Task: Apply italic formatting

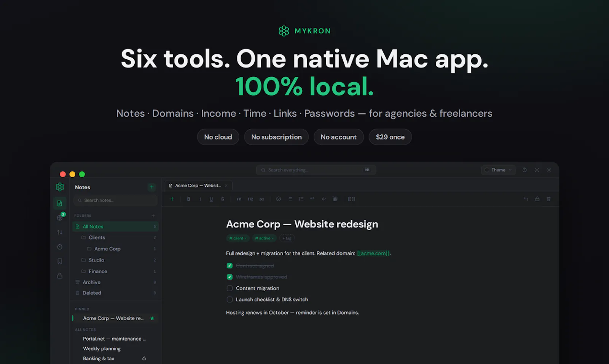Action: [x=200, y=199]
